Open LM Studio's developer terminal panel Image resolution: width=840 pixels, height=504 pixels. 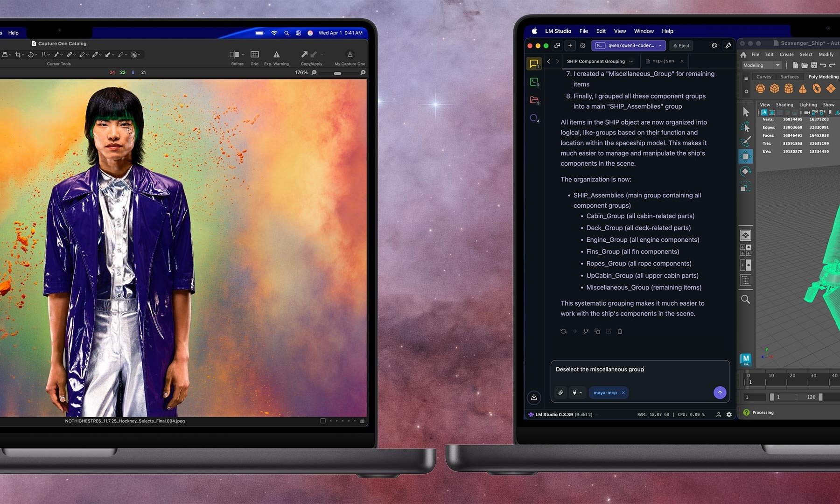click(x=534, y=82)
